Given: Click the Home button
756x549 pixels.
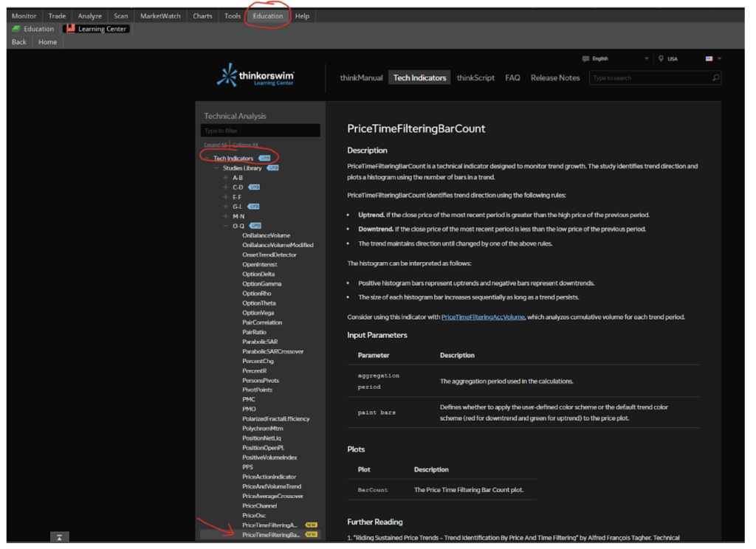Looking at the screenshot, I should tap(48, 42).
